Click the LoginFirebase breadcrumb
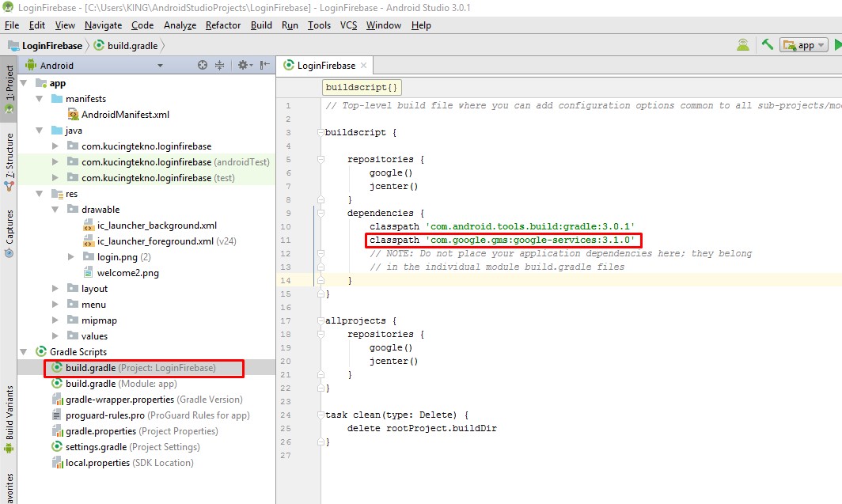The height and width of the screenshot is (504, 842). 46,46
